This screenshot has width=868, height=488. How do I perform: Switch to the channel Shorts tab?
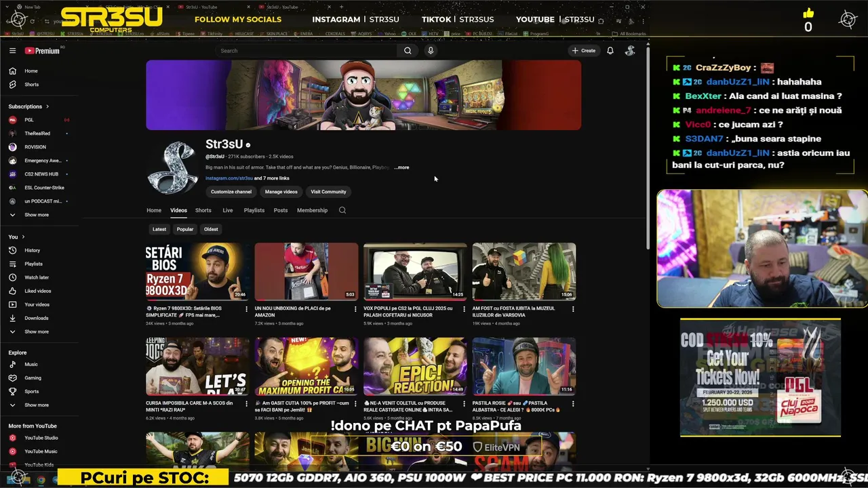(203, 210)
